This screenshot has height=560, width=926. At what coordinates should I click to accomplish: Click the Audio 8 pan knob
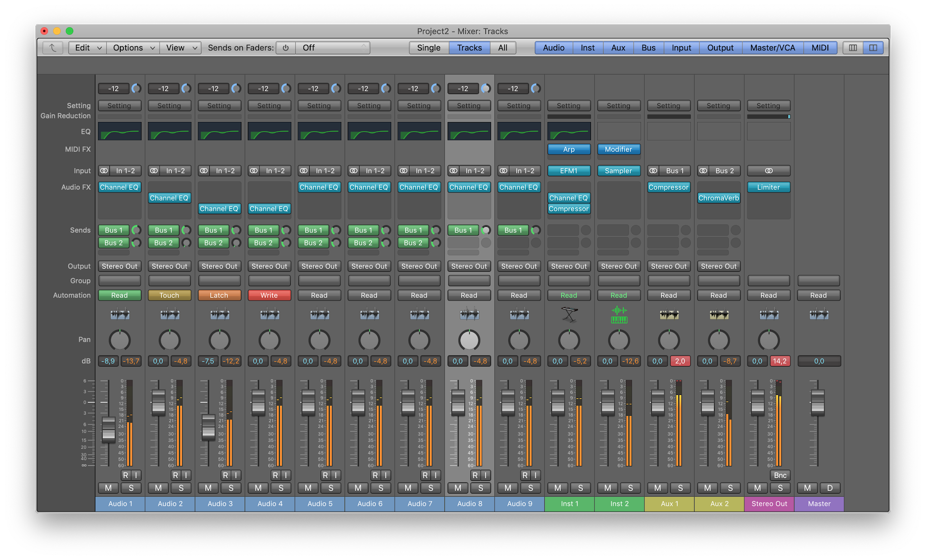tap(469, 340)
